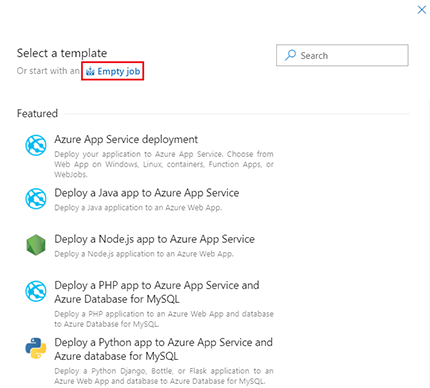Select PHP app with Azure Database for MySQL
The width and height of the screenshot is (430, 388).
(x=157, y=292)
